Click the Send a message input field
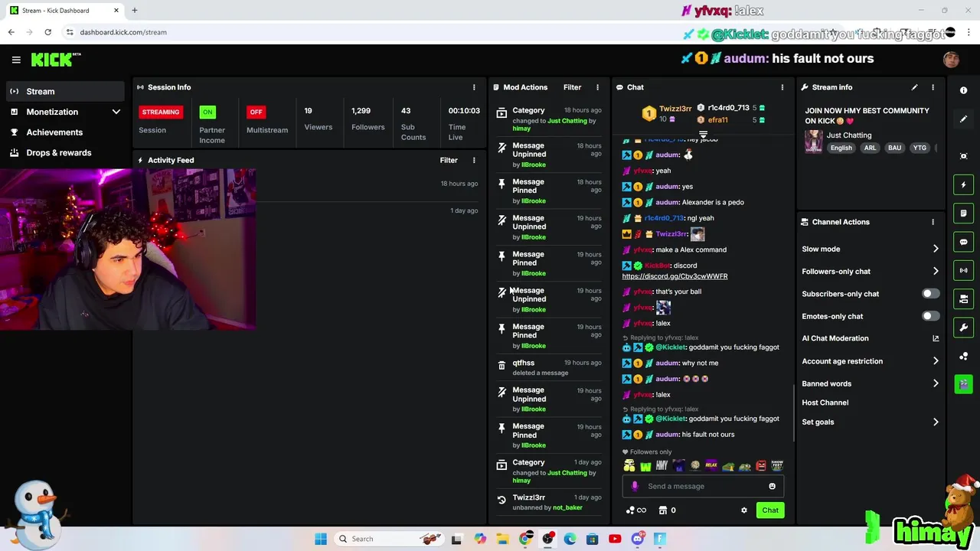 point(703,486)
